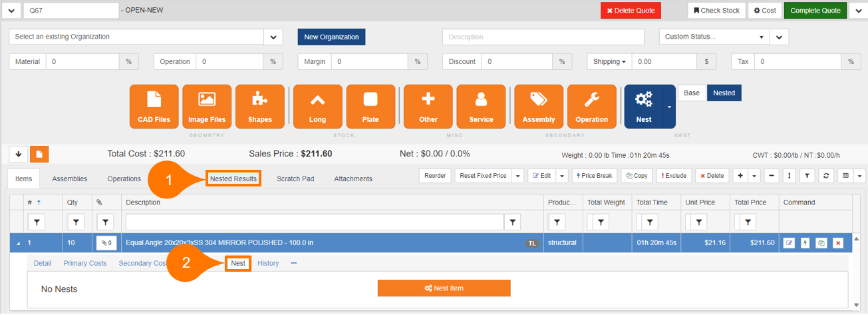Switch pricing view to Base
This screenshot has height=315, width=868.
692,93
